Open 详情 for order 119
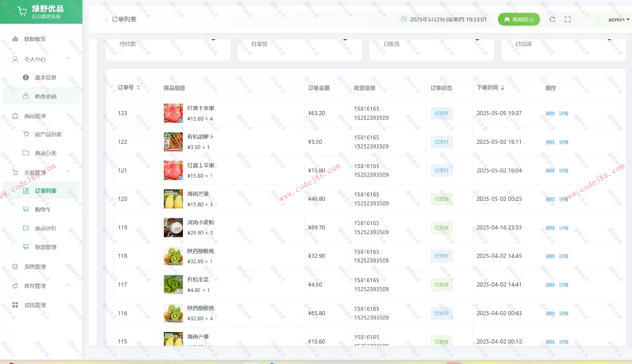632x364 pixels. point(564,227)
